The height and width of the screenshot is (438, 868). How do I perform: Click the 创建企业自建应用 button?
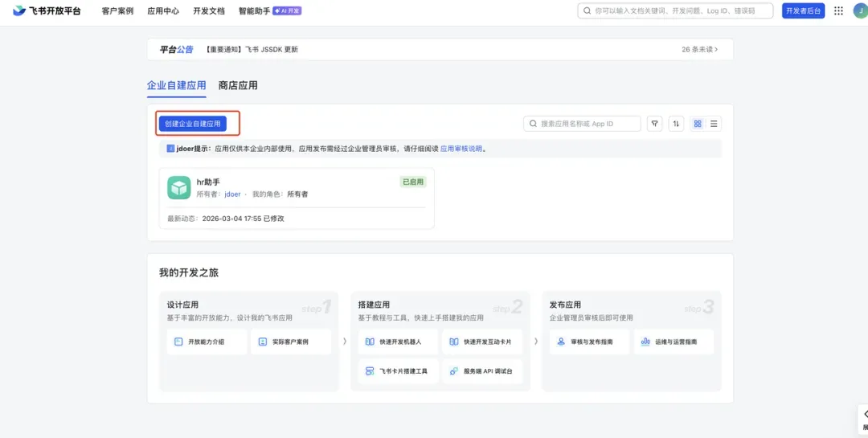(x=193, y=124)
